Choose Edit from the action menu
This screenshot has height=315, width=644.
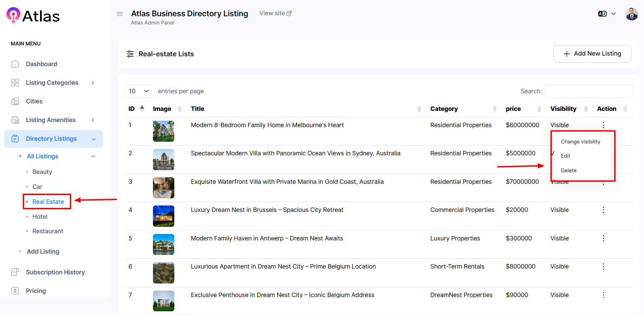pyautogui.click(x=565, y=156)
